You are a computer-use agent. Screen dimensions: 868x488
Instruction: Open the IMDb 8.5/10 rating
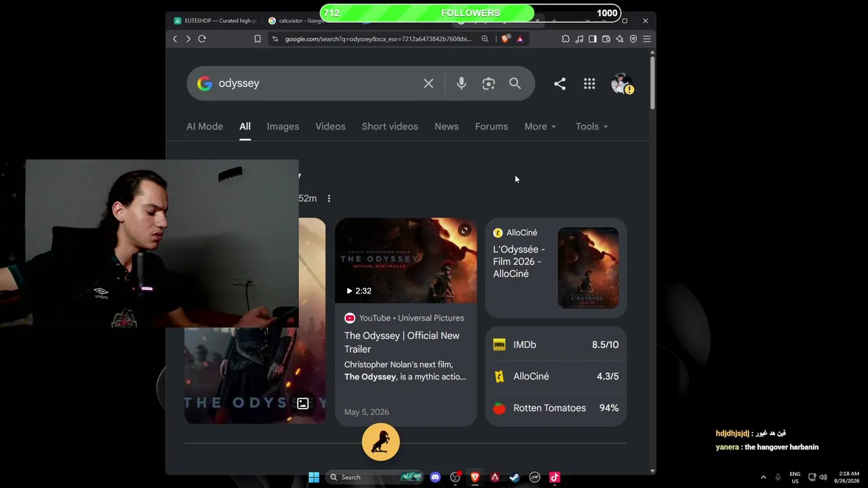point(556,345)
